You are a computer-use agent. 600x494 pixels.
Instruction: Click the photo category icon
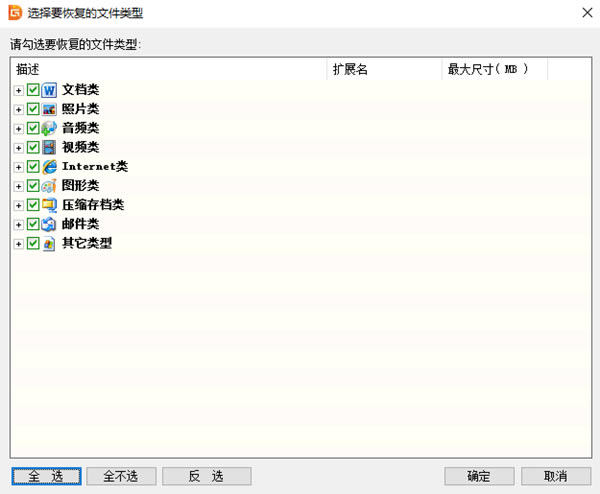coord(49,109)
